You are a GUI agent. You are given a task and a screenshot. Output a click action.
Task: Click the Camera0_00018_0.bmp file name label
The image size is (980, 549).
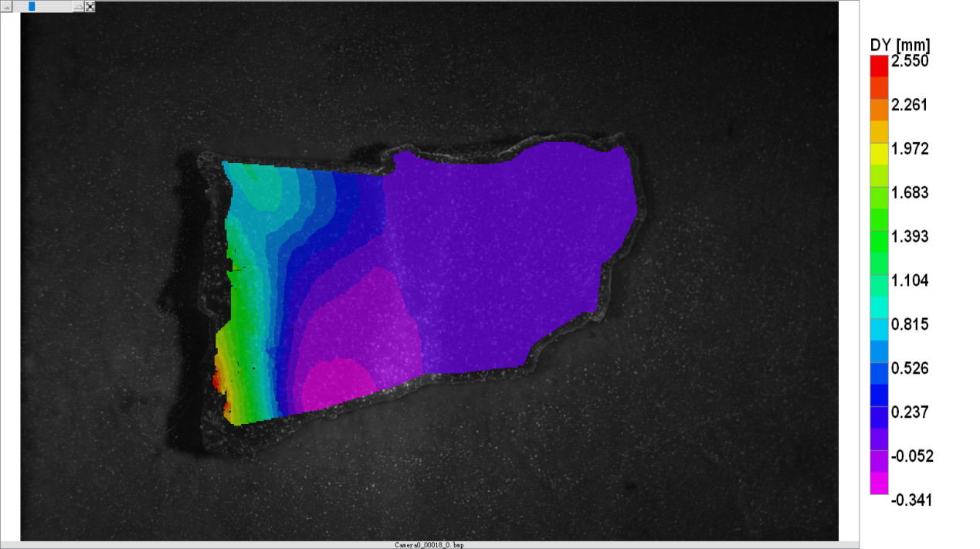point(429,545)
